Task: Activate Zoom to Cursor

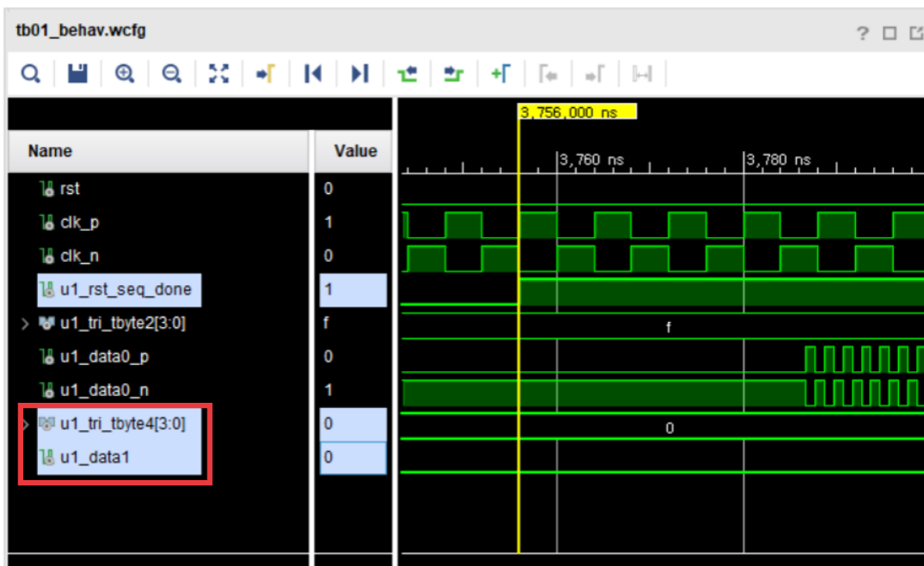Action: 265,74
